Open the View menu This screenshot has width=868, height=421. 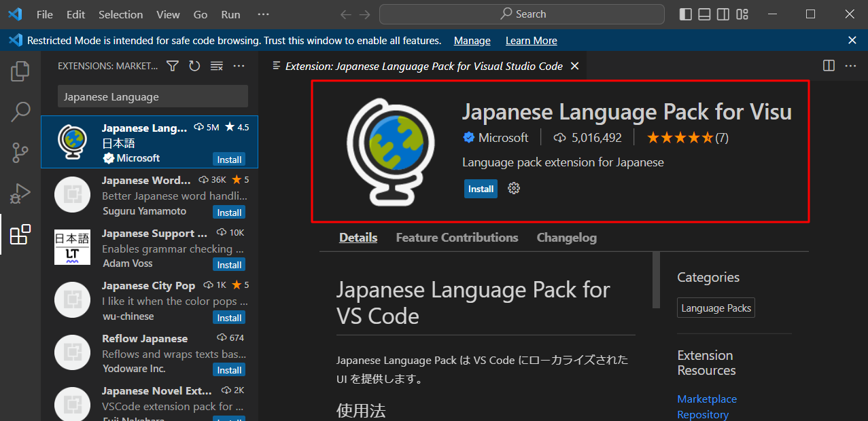click(167, 14)
